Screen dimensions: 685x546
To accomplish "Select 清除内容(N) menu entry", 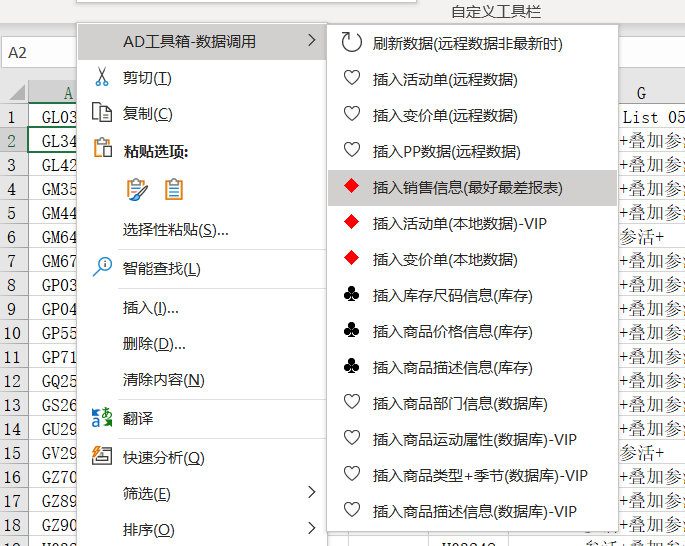I will pos(163,380).
